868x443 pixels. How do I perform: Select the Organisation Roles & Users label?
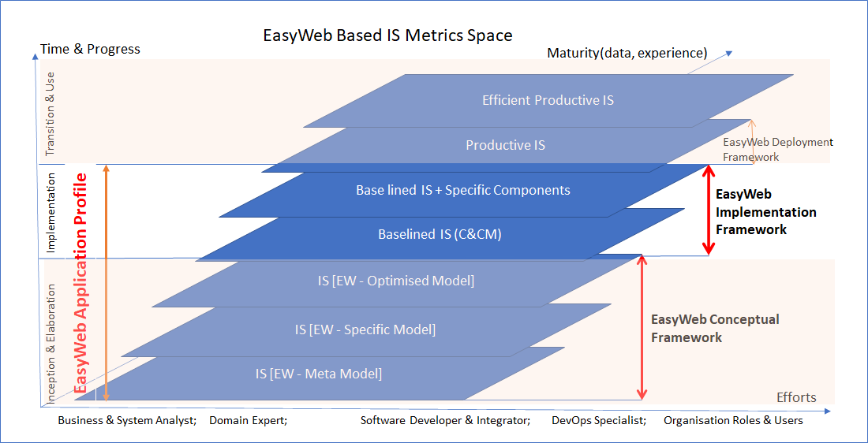733,420
